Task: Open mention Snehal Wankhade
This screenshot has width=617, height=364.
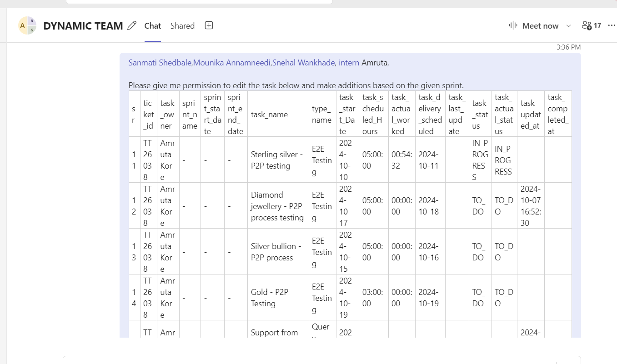Action: click(304, 63)
